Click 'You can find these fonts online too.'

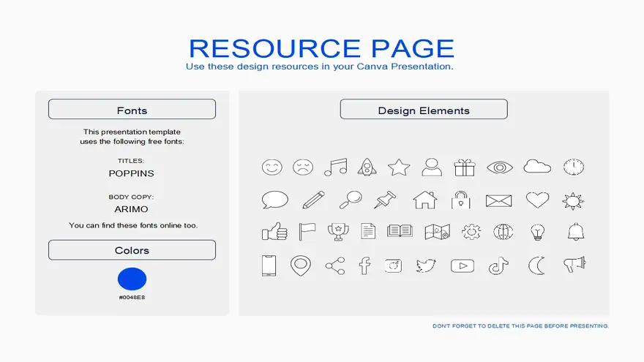pyautogui.click(x=133, y=225)
